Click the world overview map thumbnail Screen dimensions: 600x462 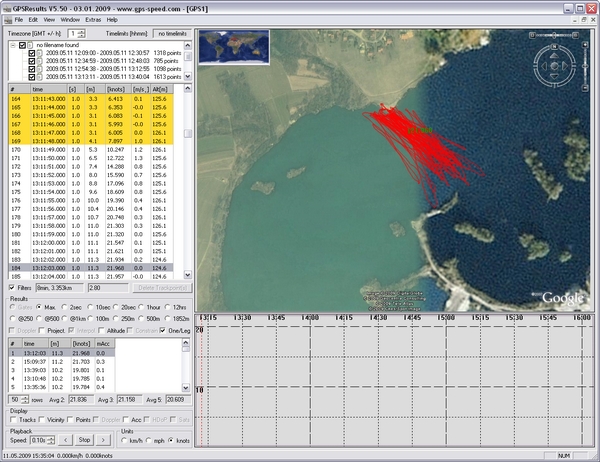234,47
